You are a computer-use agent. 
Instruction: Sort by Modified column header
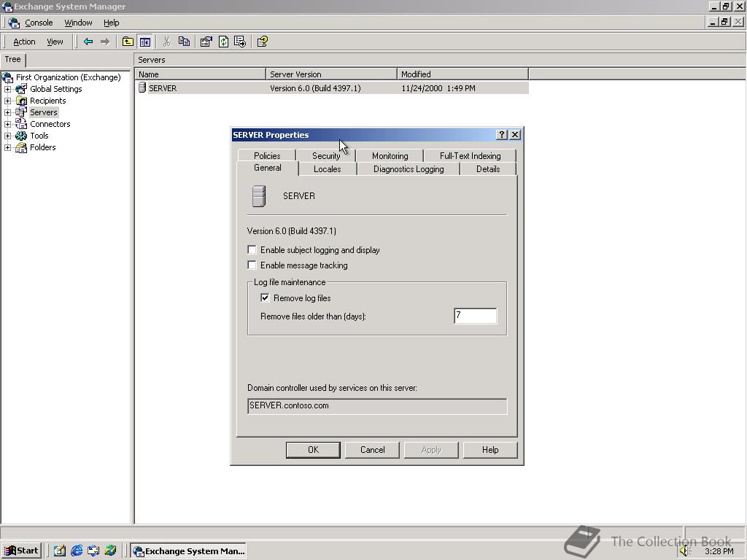[x=462, y=74]
